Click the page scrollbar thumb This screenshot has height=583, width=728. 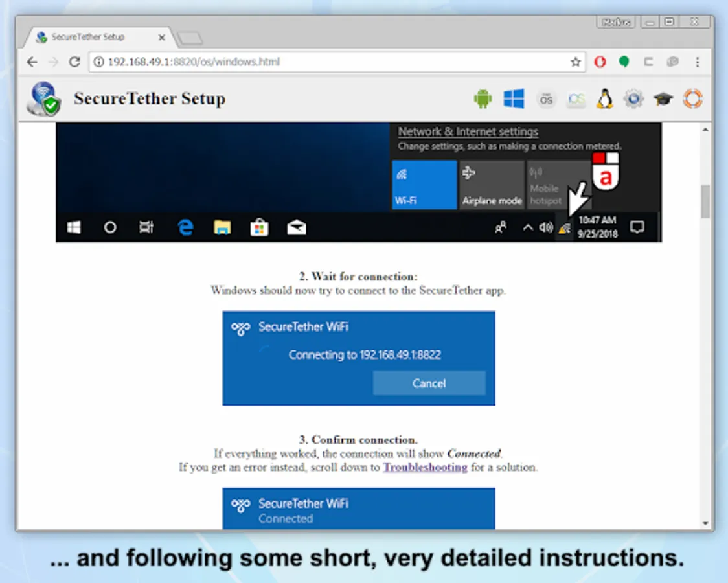pos(705,201)
